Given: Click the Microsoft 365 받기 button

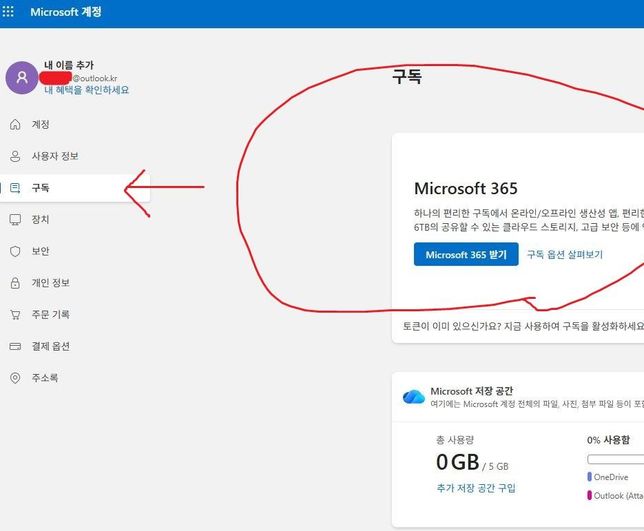Looking at the screenshot, I should click(466, 254).
